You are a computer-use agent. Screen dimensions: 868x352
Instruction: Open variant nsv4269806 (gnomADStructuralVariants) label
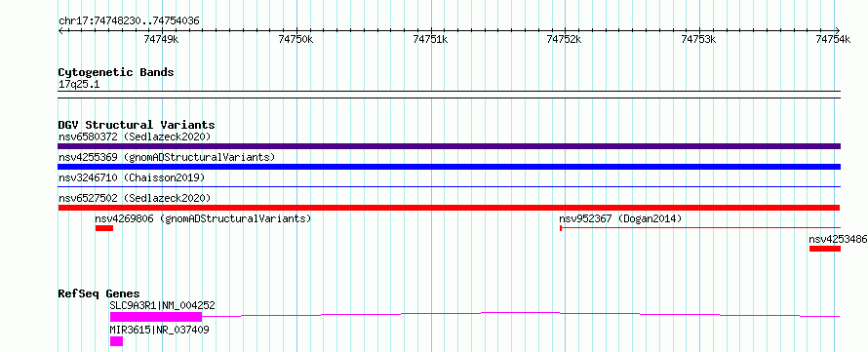point(203,218)
